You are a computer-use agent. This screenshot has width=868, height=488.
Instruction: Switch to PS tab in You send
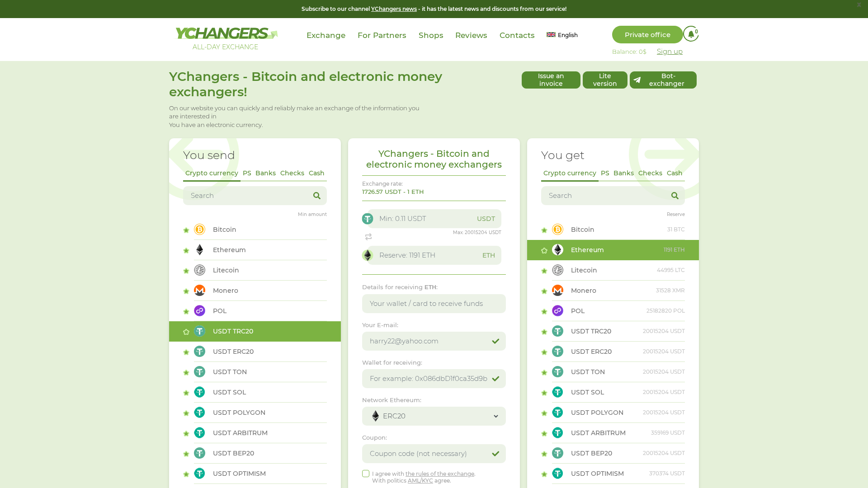click(247, 174)
